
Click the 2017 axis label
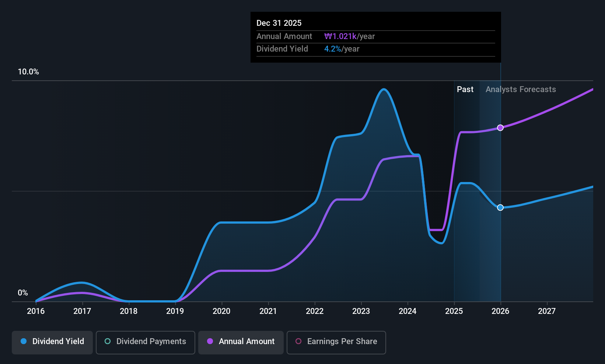point(82,311)
